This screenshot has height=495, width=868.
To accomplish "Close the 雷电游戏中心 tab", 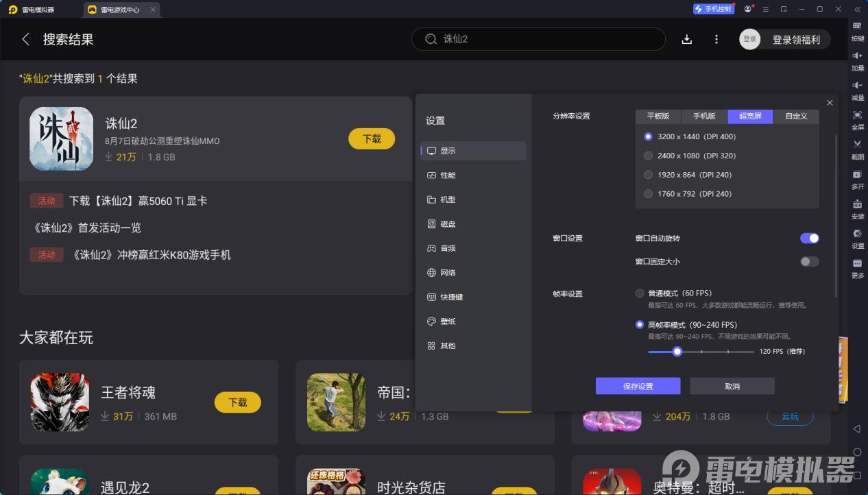I will pyautogui.click(x=153, y=10).
